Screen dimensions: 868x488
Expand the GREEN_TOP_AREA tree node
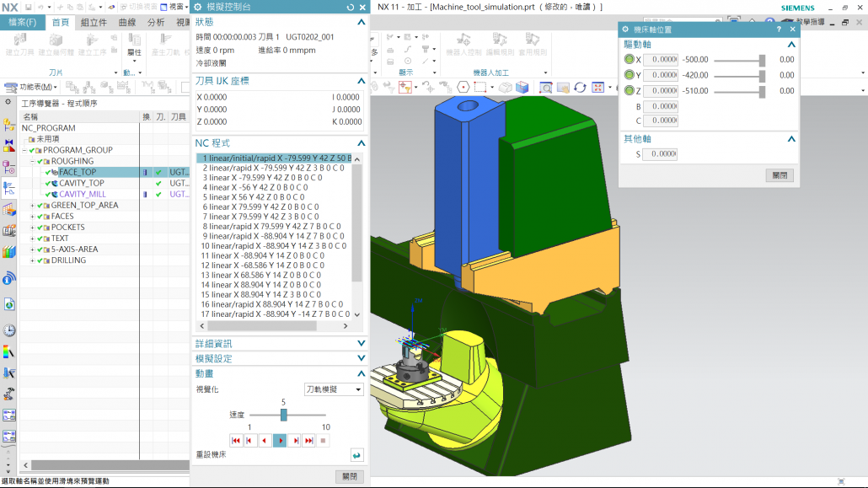tap(32, 205)
